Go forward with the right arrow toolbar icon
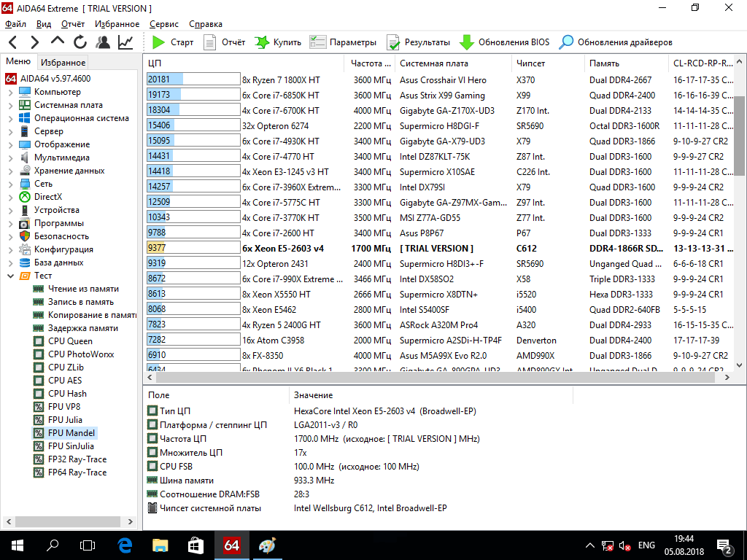 34,42
